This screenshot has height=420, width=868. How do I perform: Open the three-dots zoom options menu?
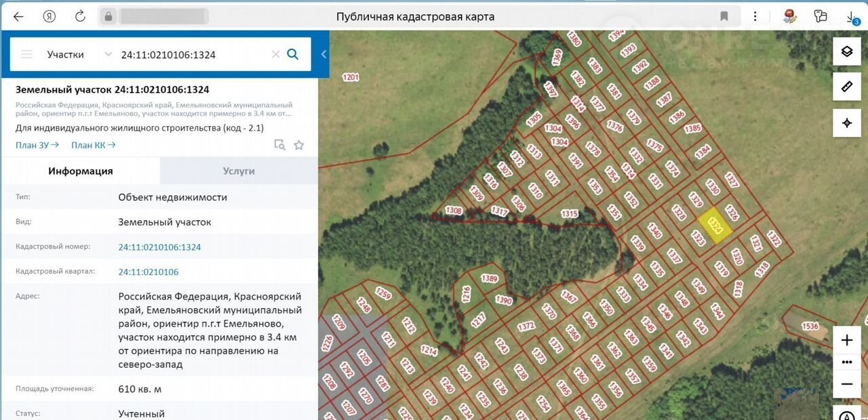pos(846,362)
